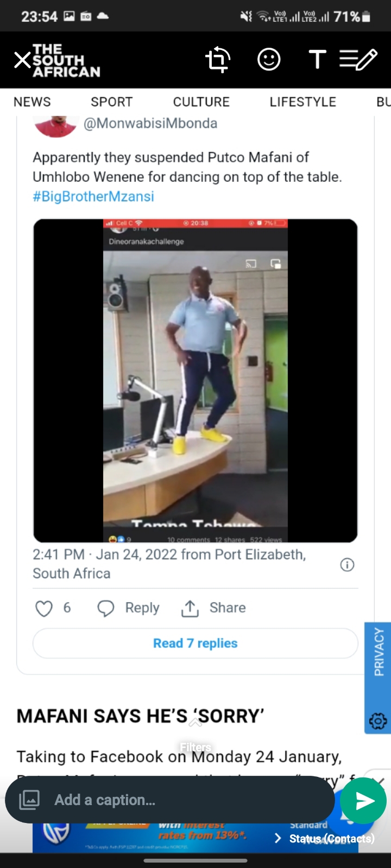The image size is (391, 868).
Task: Select the text tool T icon
Action: (x=317, y=60)
